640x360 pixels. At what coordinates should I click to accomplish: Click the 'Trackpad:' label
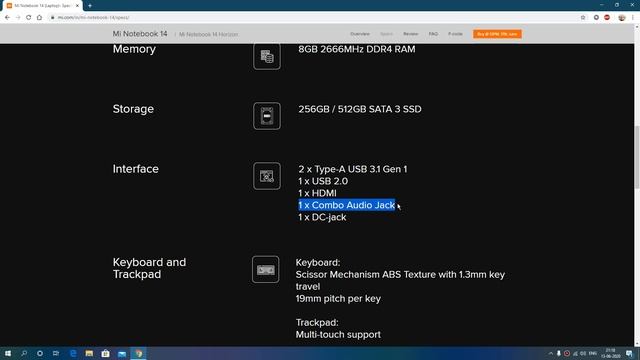pos(317,322)
